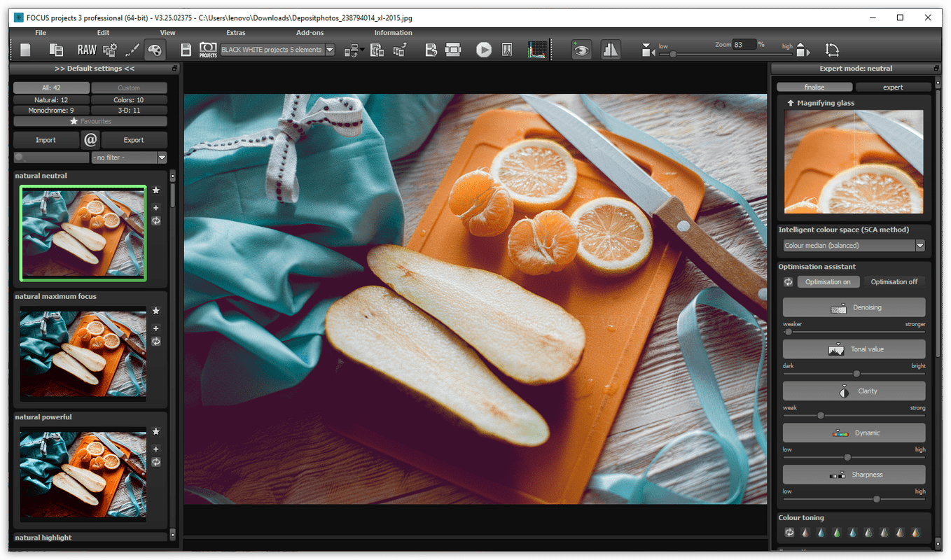Click the play slideshow button in toolbar

point(484,50)
